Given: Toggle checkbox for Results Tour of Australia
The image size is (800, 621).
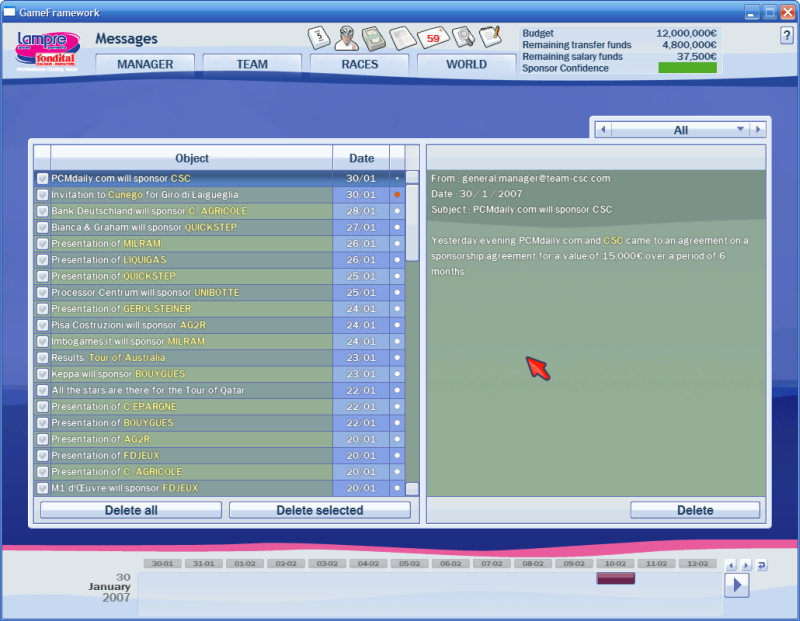Looking at the screenshot, I should click(42, 358).
